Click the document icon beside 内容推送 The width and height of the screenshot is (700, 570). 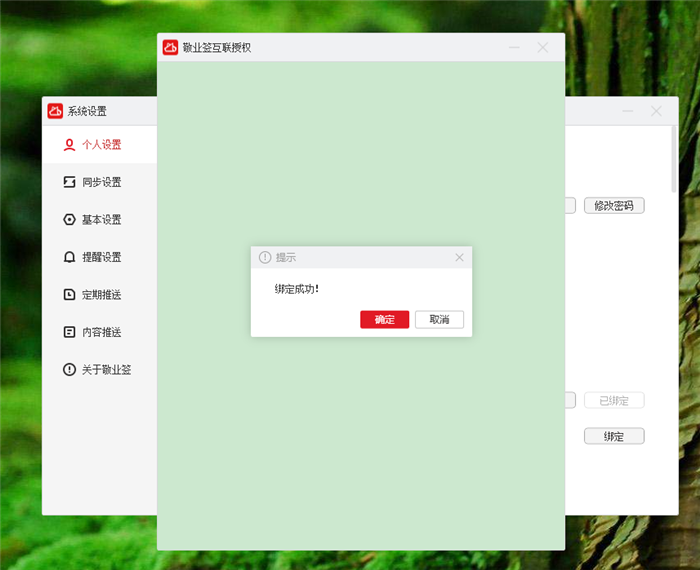tap(69, 332)
